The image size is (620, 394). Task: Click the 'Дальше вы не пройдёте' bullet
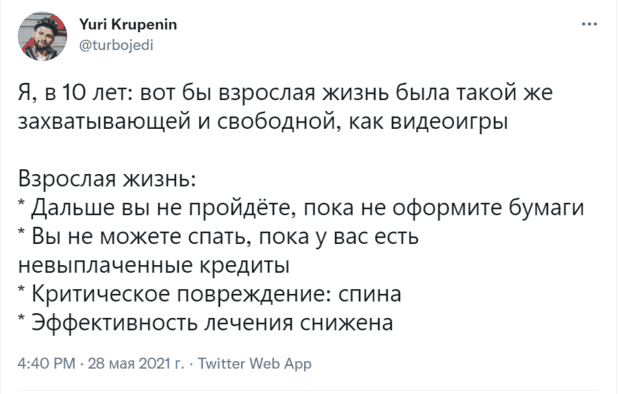tap(301, 208)
